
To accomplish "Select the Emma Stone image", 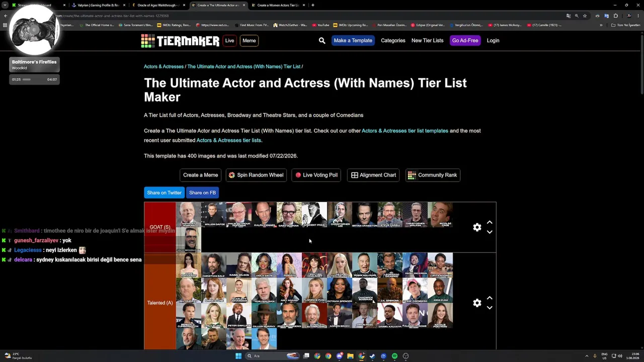I will pos(214,291).
